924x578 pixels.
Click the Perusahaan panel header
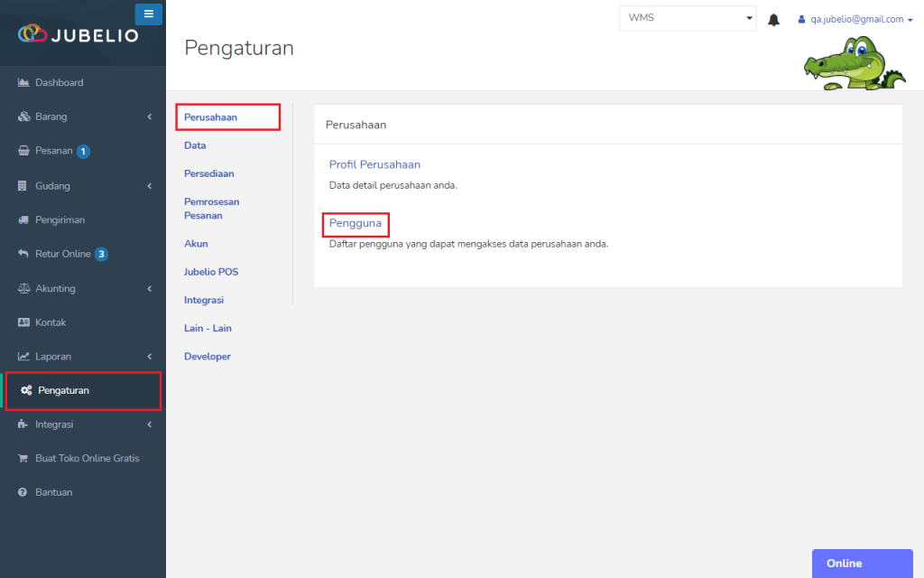click(356, 125)
